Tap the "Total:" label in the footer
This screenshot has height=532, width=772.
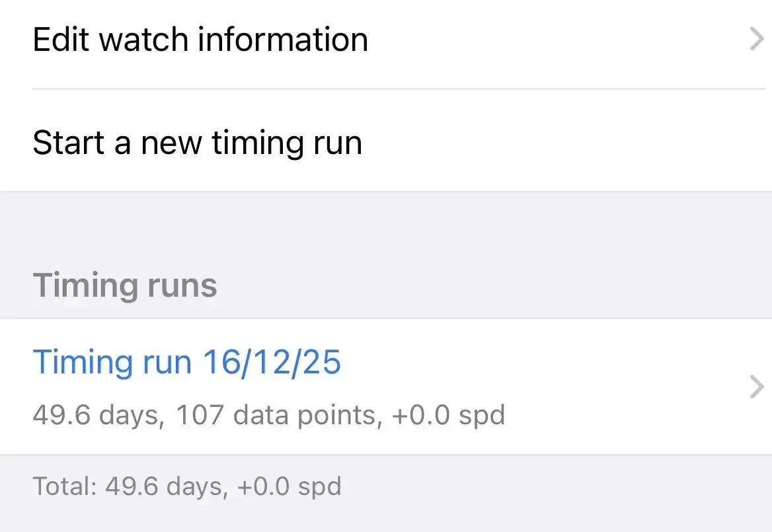click(63, 487)
